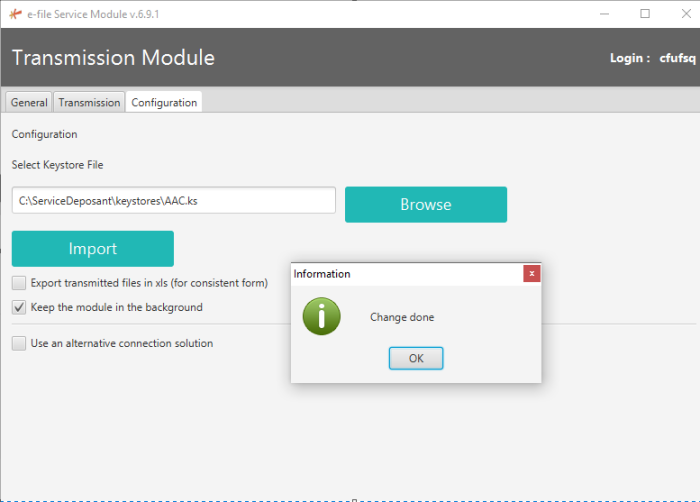Open the Transmission tab

pos(89,102)
